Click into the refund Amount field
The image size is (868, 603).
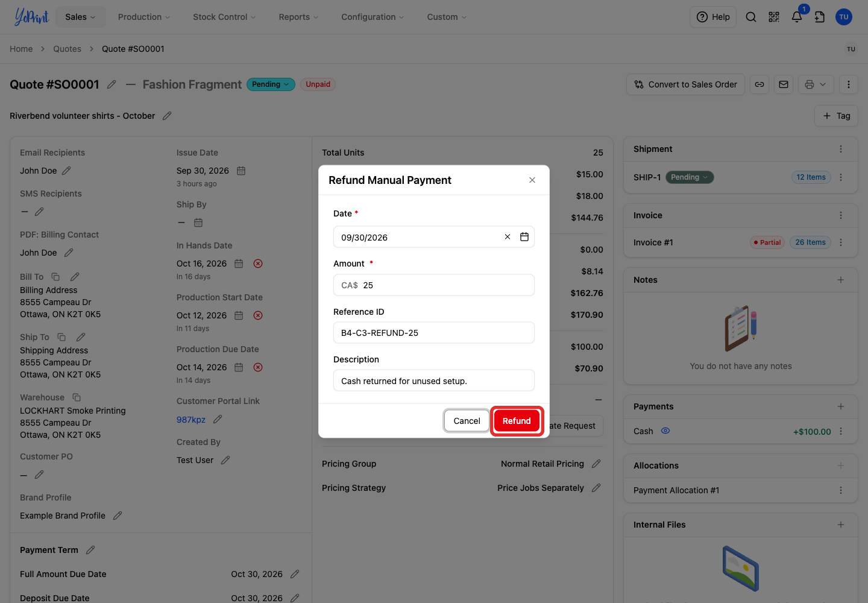(434, 285)
